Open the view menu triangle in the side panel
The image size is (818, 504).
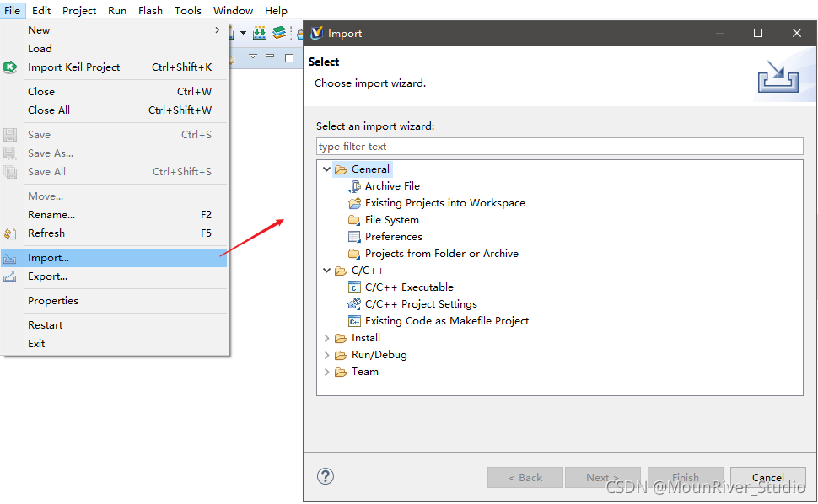[253, 56]
